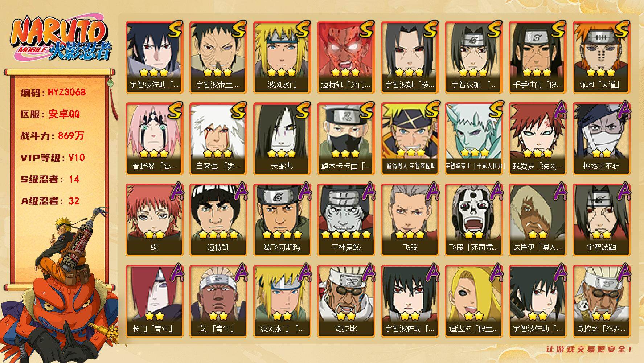This screenshot has width=644, height=363.
Task: Open the 佩恩「天道」 character card
Action: click(601, 57)
